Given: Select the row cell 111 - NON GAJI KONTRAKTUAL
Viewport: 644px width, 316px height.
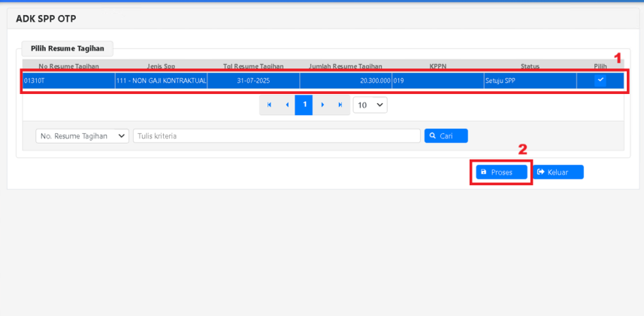Looking at the screenshot, I should [161, 81].
